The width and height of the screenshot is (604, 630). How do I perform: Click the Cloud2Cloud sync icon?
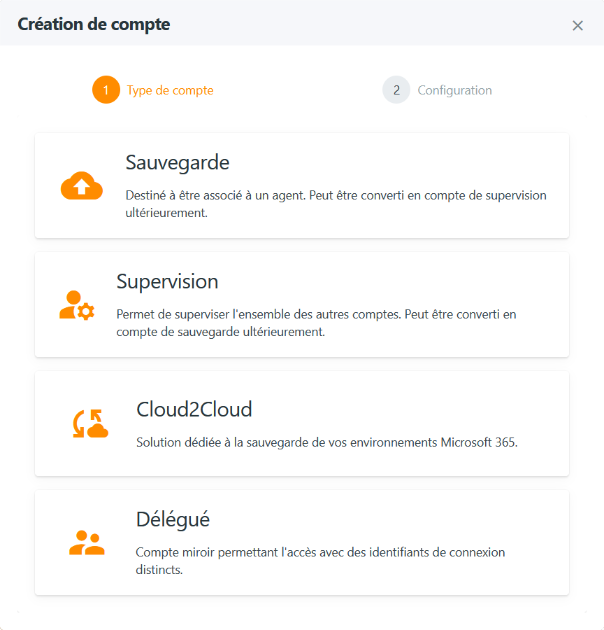tap(90, 423)
